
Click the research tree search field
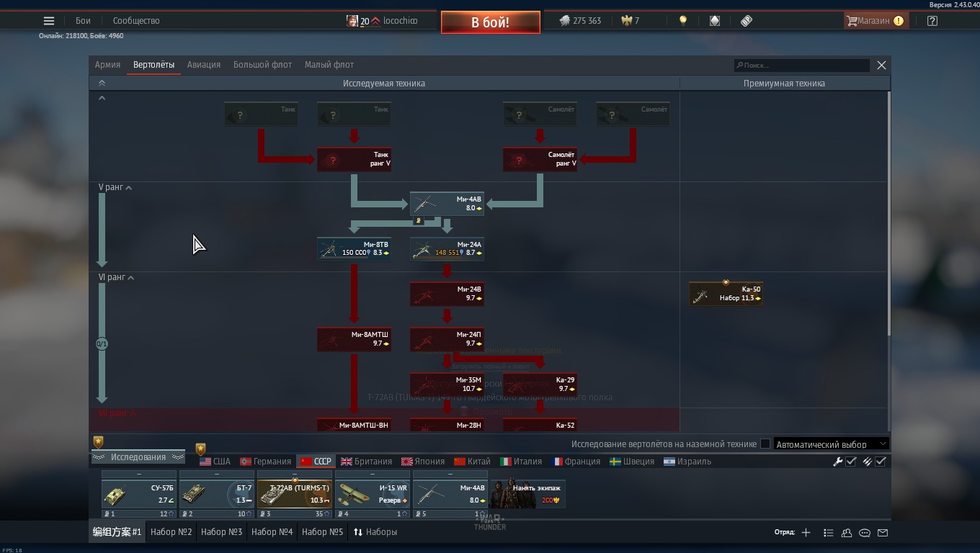point(801,65)
